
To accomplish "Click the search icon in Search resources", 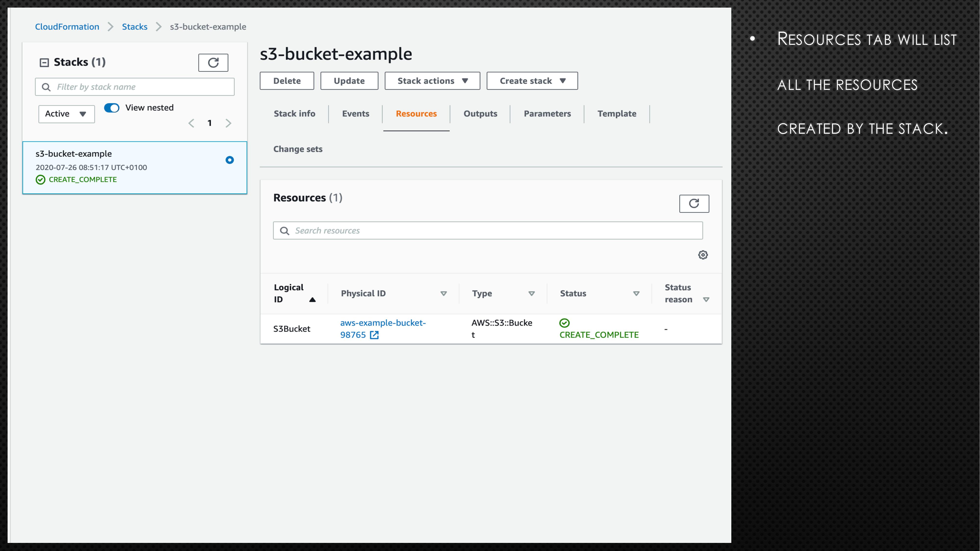I will (x=284, y=230).
